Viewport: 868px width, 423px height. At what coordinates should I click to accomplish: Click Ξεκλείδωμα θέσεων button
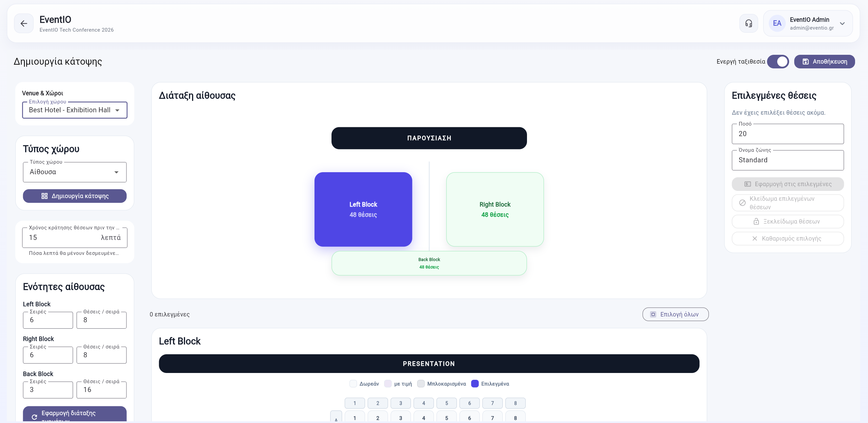787,222
